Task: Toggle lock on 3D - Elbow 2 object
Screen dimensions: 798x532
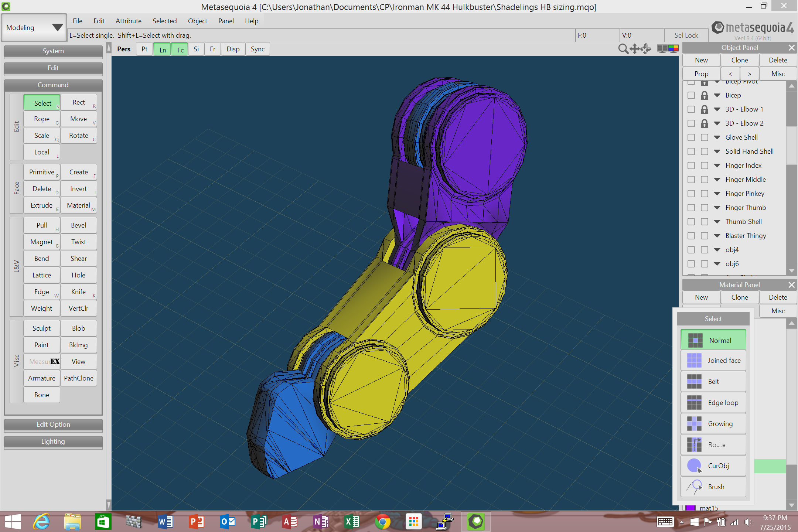Action: (705, 123)
